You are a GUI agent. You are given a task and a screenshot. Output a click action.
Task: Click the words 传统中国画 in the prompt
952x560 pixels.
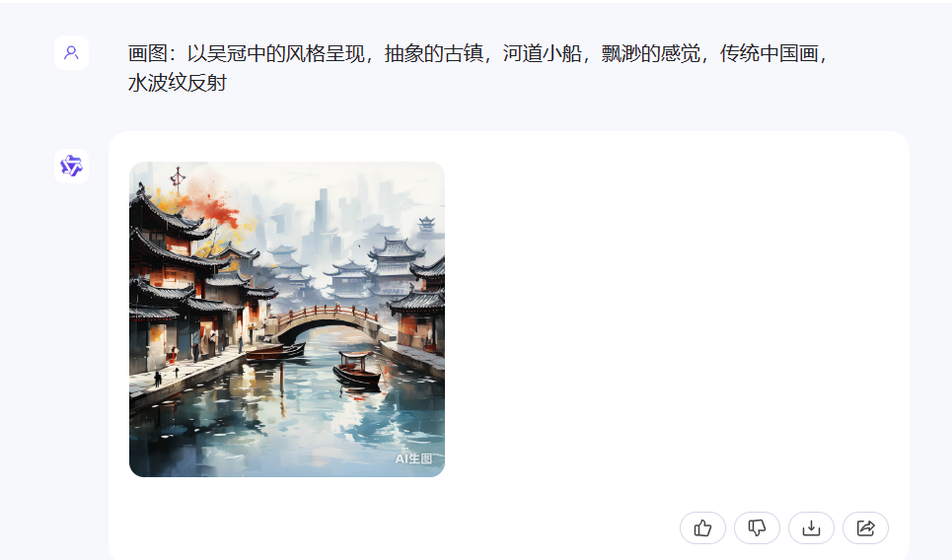click(x=769, y=53)
